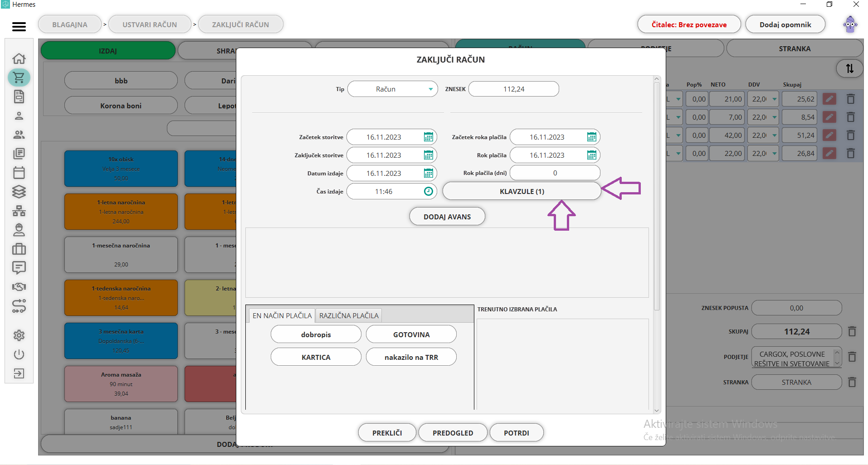Screen dimensions: 868x465
Task: Expand unit dropdown in 7,00 row
Action: click(x=678, y=117)
